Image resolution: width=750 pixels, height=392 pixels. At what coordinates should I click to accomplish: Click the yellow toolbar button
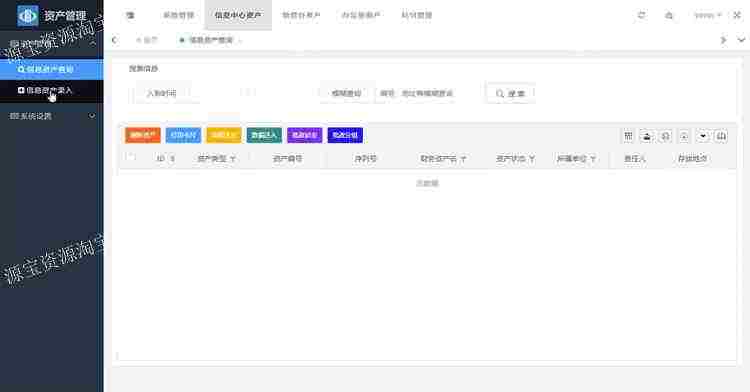coord(223,135)
